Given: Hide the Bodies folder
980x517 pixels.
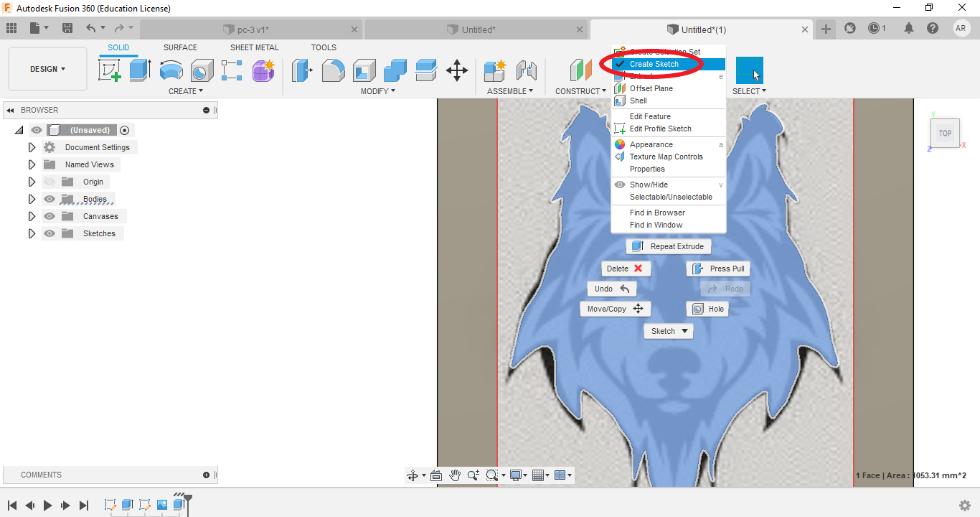Looking at the screenshot, I should pos(50,199).
